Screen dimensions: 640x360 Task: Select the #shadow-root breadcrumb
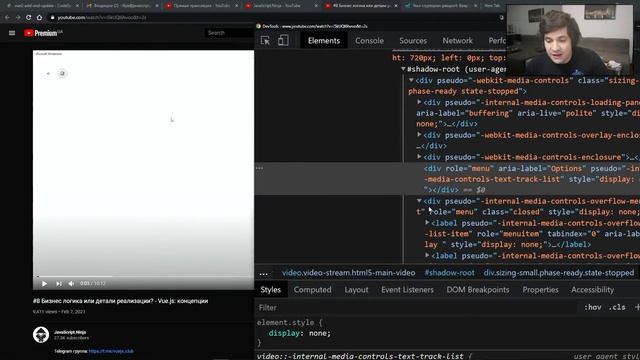point(449,273)
